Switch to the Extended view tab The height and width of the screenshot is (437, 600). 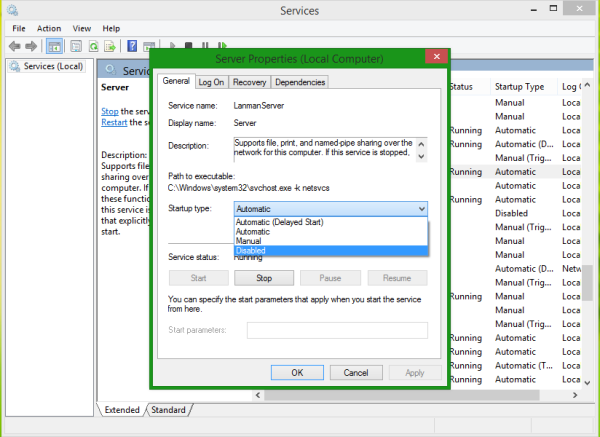(x=122, y=410)
